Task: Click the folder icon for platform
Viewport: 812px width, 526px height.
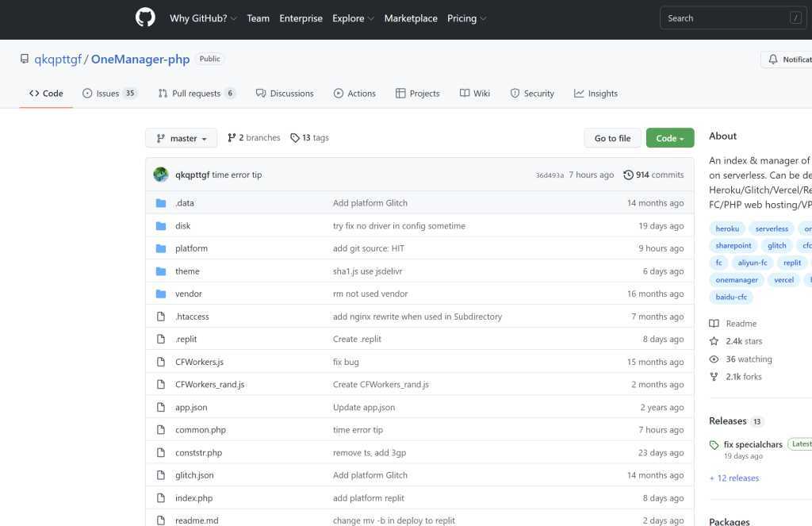Action: click(x=161, y=249)
